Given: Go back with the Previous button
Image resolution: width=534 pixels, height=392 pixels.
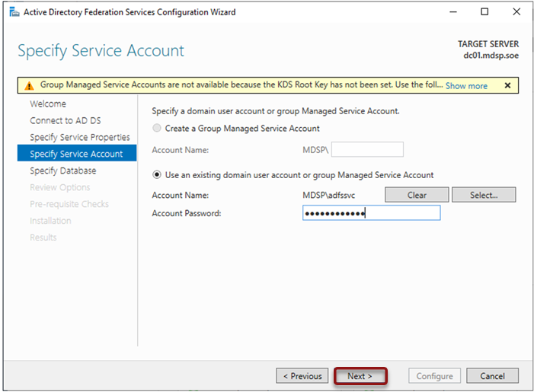Looking at the screenshot, I should point(302,376).
